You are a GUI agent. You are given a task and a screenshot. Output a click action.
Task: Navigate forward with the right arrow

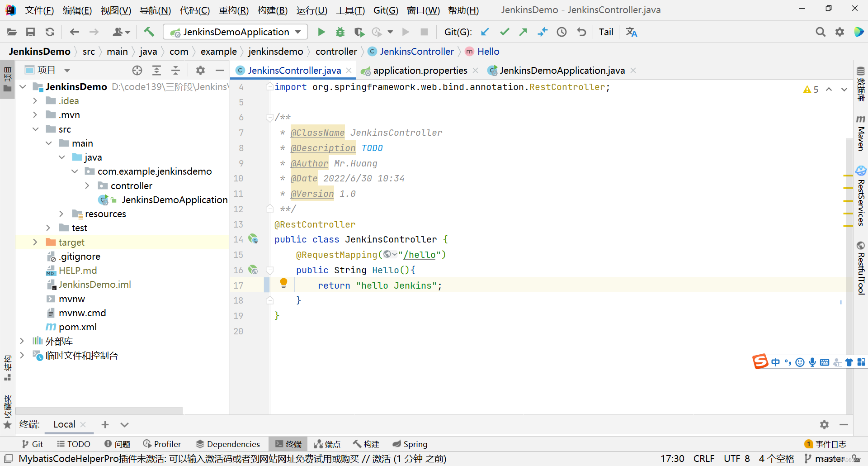click(x=94, y=32)
